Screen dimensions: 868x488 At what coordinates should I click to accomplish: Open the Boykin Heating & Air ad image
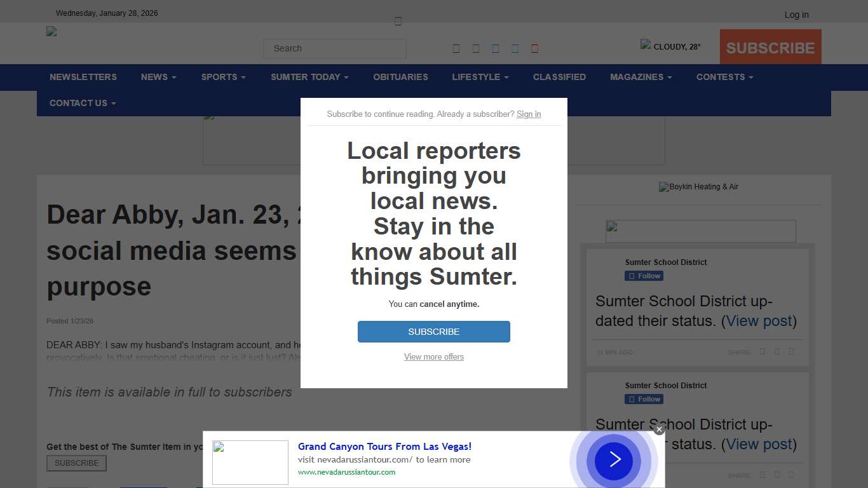[698, 187]
